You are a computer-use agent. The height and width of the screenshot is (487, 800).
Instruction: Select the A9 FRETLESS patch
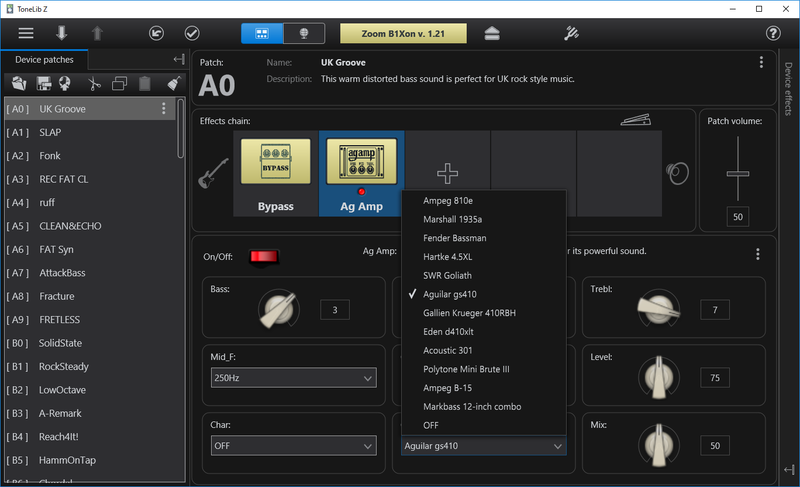(x=90, y=320)
